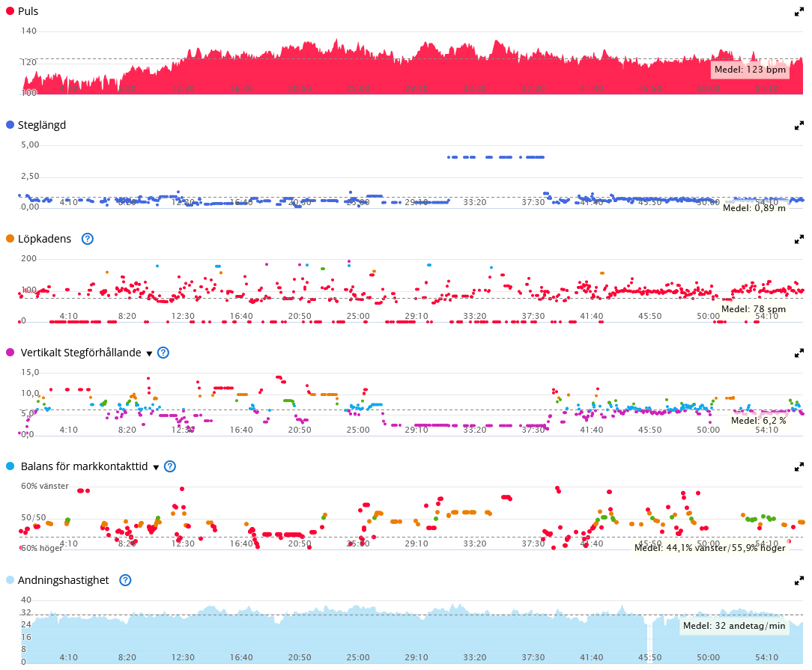Click the Andningshastighet chart title
The width and height of the screenshot is (812, 670).
pos(63,580)
